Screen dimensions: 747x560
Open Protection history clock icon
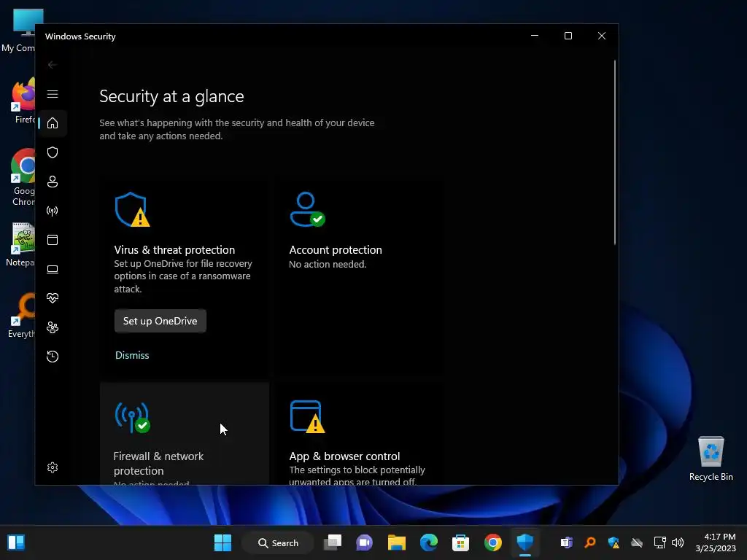pos(53,357)
